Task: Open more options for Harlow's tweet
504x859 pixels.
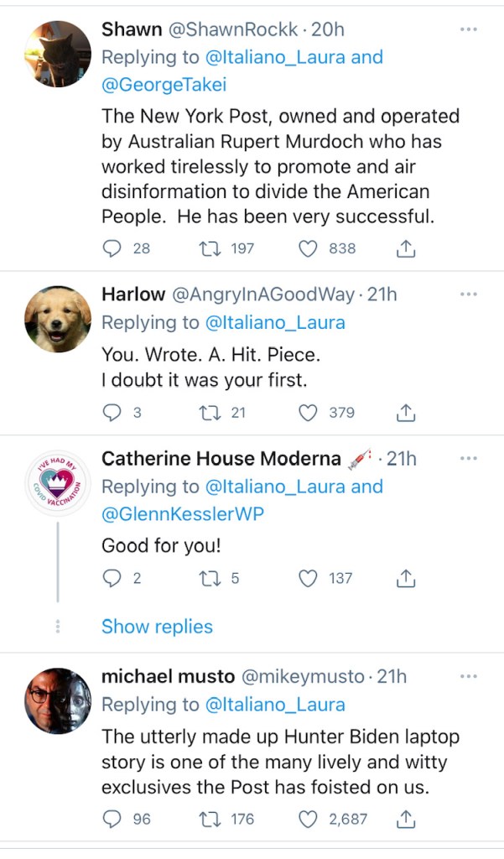Action: point(468,294)
